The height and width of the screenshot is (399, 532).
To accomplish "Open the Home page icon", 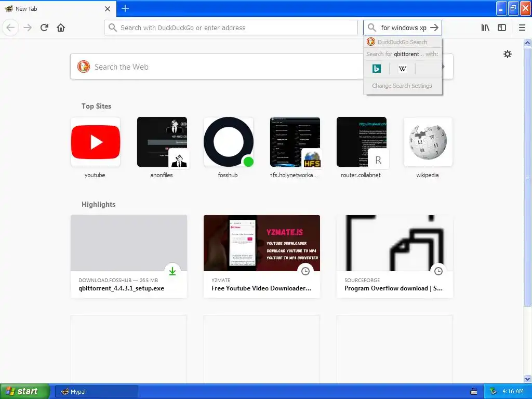I will click(x=61, y=28).
